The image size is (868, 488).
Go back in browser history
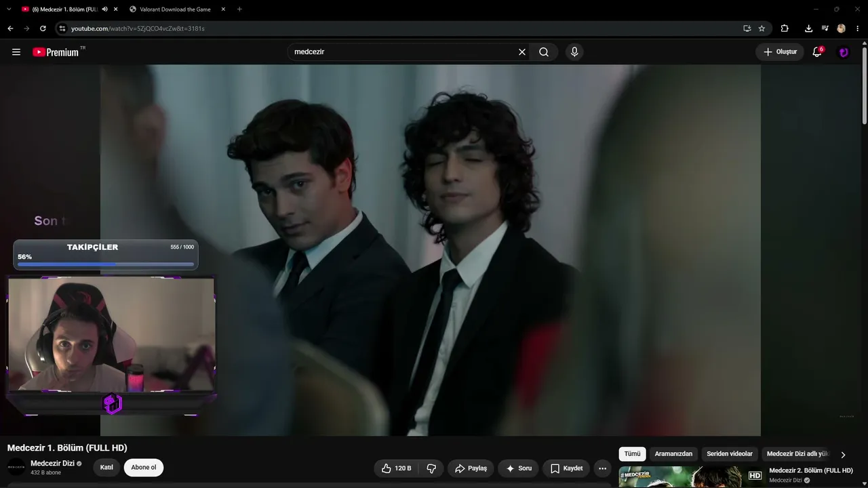10,28
